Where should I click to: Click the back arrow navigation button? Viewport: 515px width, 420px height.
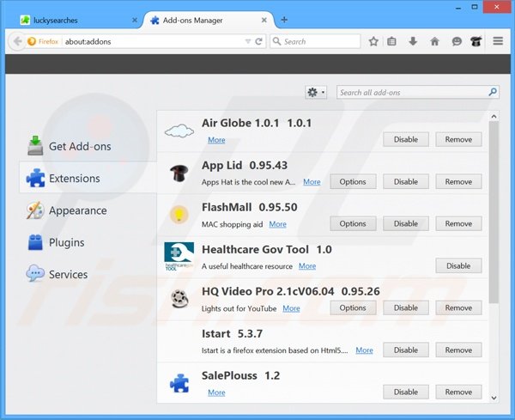17,42
